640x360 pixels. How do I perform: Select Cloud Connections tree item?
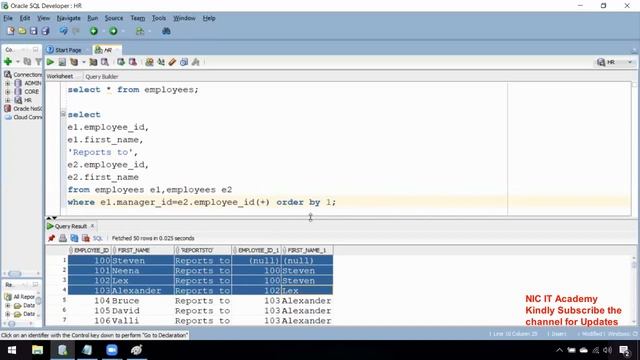(23, 117)
